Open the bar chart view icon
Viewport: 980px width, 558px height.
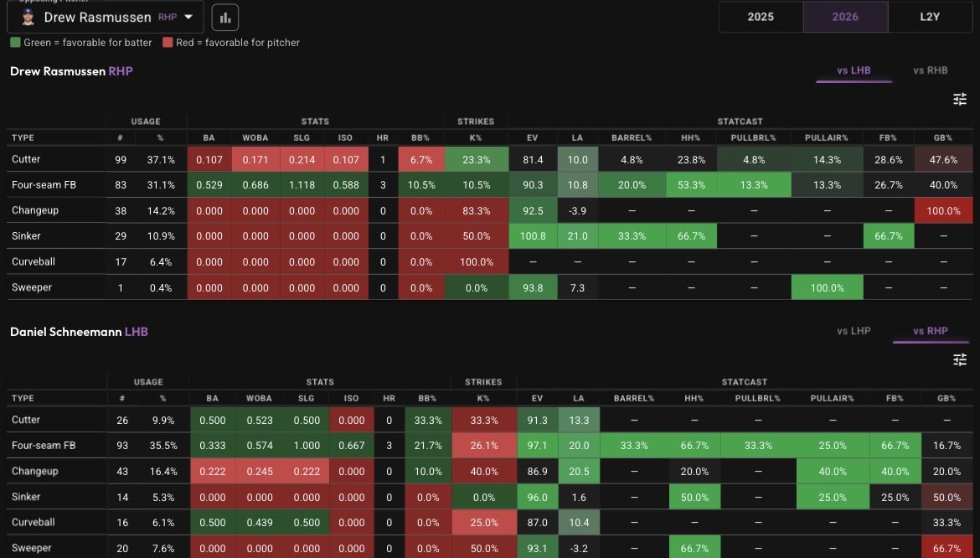(225, 18)
